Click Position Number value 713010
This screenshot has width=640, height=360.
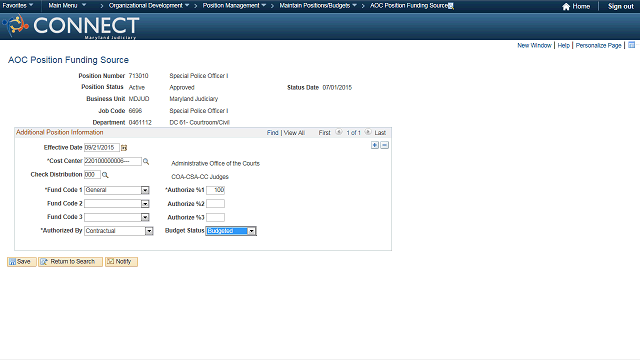point(138,76)
